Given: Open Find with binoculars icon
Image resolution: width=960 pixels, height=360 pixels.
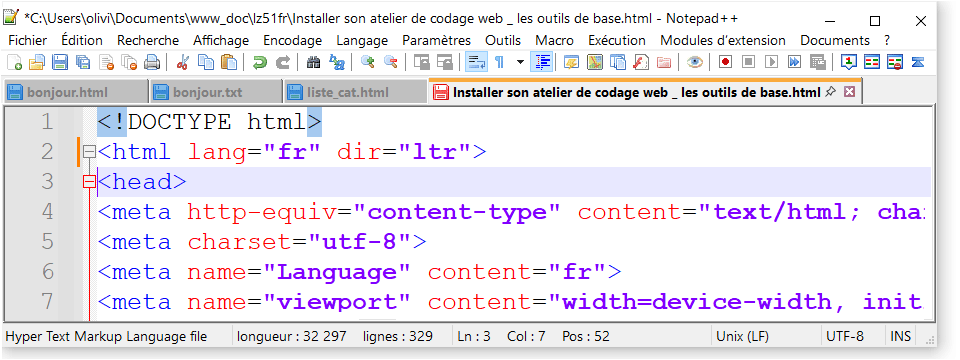Looking at the screenshot, I should click(x=313, y=62).
